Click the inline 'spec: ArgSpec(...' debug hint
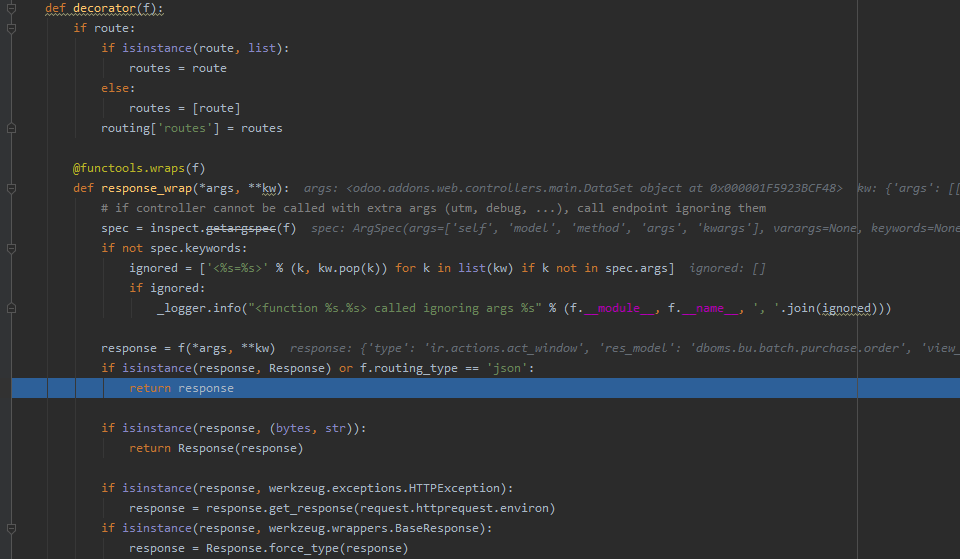960x559 pixels. coord(634,228)
